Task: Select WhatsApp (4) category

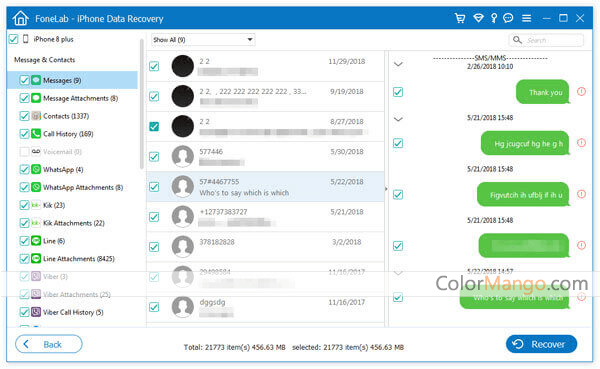Action: click(x=63, y=170)
